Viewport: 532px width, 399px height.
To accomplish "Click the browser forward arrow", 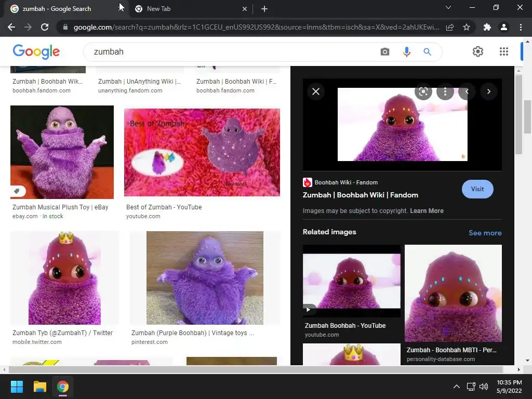I will 28,27.
